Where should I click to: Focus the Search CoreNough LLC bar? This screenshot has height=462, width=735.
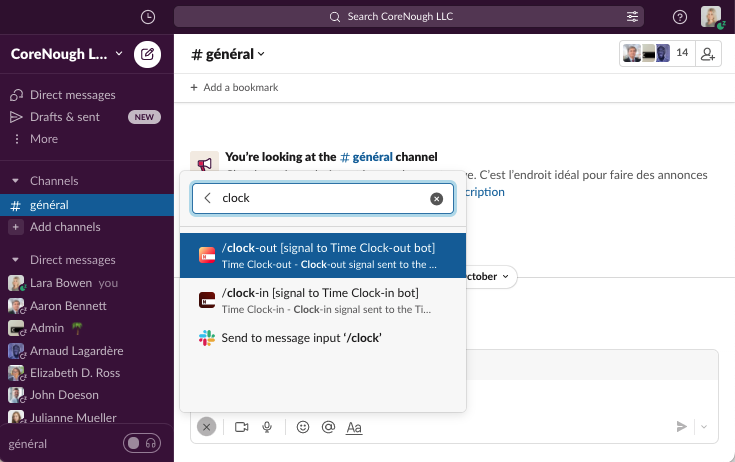pos(409,17)
